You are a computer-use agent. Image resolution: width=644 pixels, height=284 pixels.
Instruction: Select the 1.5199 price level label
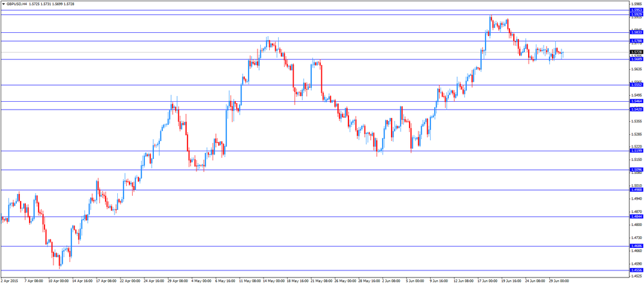point(636,151)
